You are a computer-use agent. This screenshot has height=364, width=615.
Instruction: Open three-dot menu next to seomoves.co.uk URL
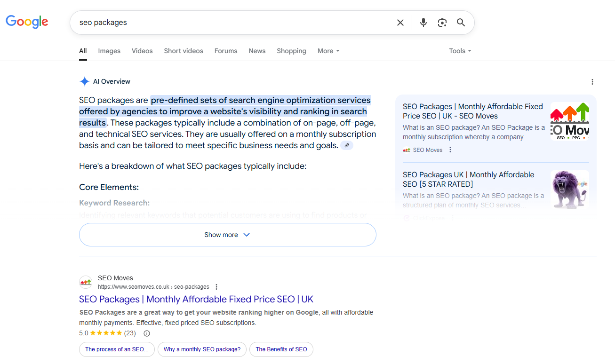click(x=216, y=287)
